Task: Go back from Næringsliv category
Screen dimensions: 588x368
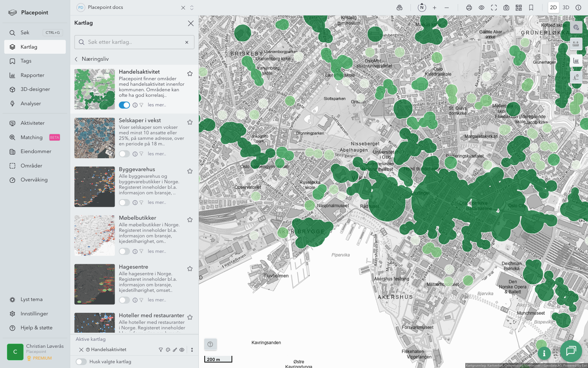Action: [76, 59]
